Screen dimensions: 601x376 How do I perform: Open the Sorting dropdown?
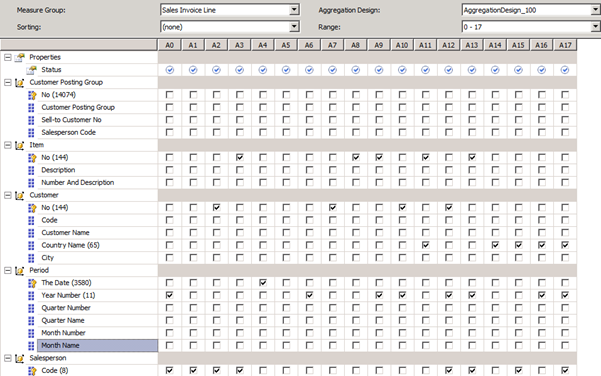(294, 27)
